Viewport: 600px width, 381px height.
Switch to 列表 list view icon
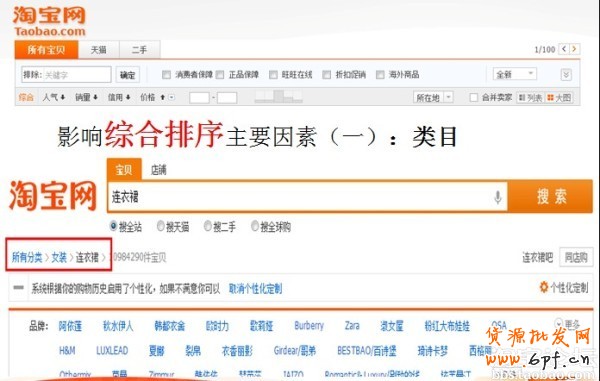click(522, 98)
